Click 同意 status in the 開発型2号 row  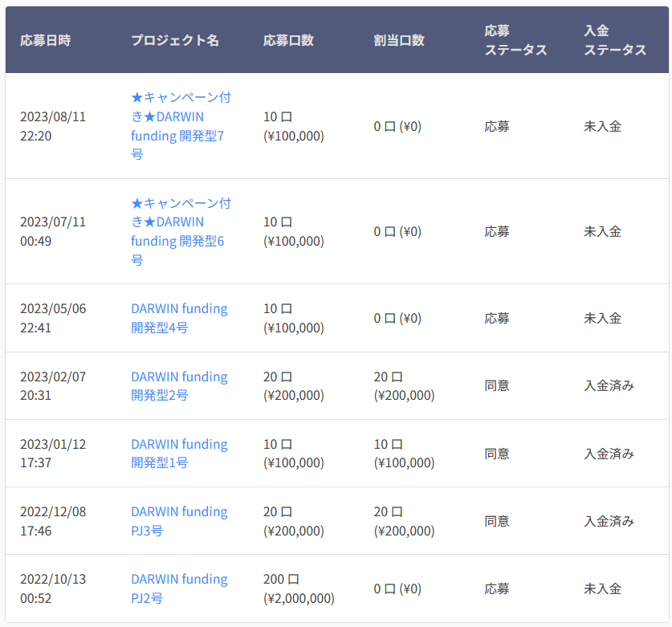tap(497, 385)
